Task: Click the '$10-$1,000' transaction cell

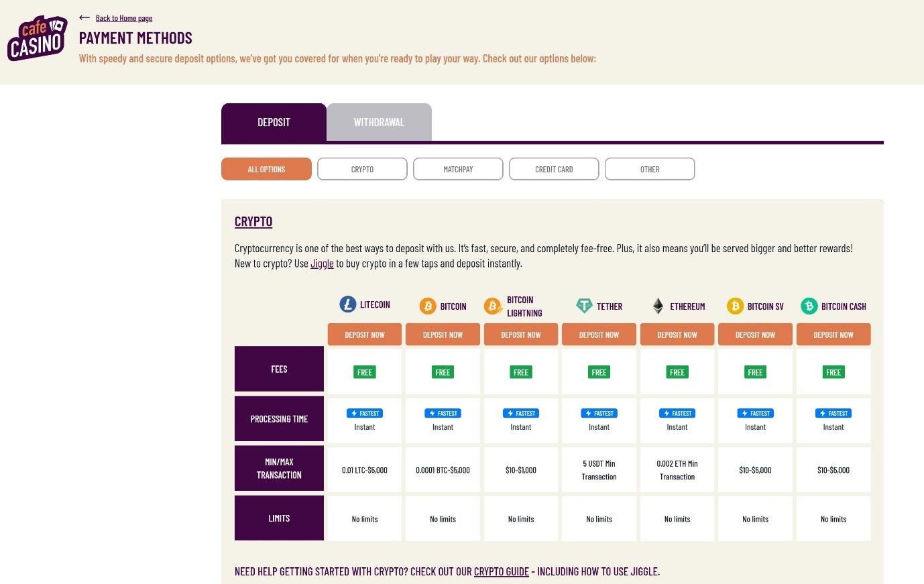Action: pos(521,470)
